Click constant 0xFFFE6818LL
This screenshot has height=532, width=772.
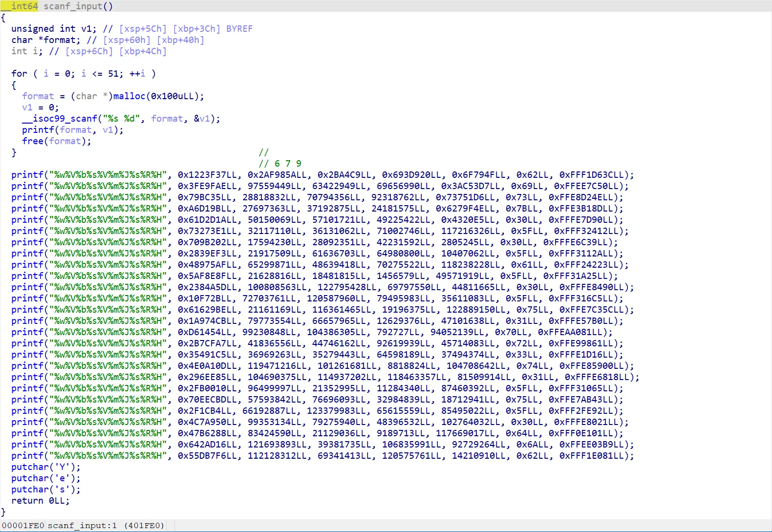(x=597, y=377)
